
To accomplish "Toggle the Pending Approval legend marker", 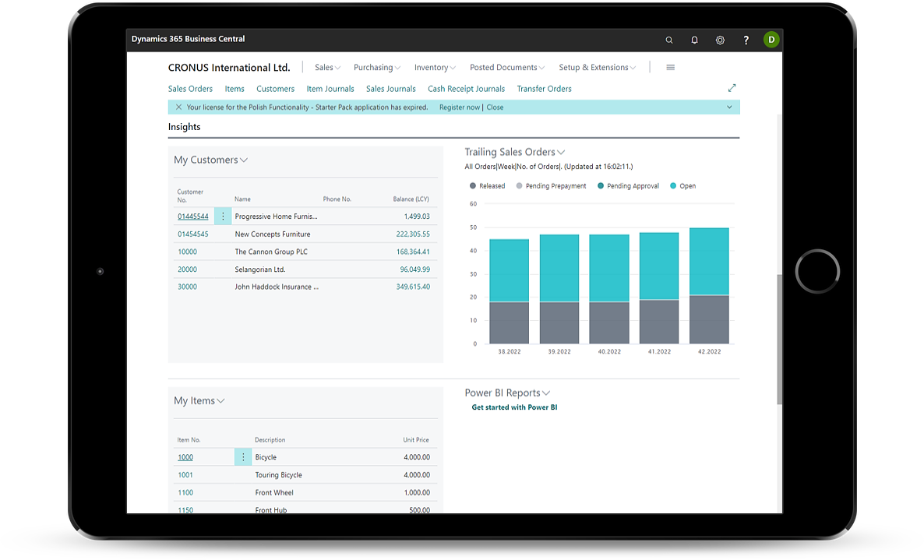I will click(x=601, y=185).
